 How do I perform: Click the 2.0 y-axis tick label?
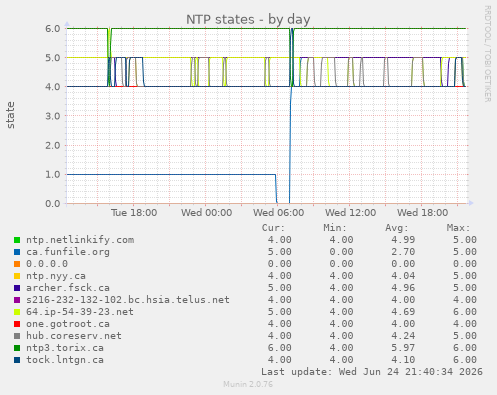53,145
